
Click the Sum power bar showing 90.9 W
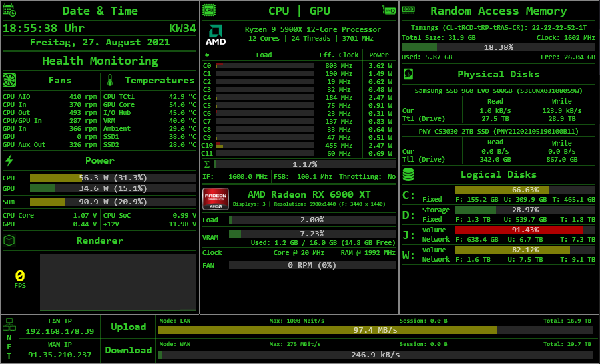pos(113,202)
